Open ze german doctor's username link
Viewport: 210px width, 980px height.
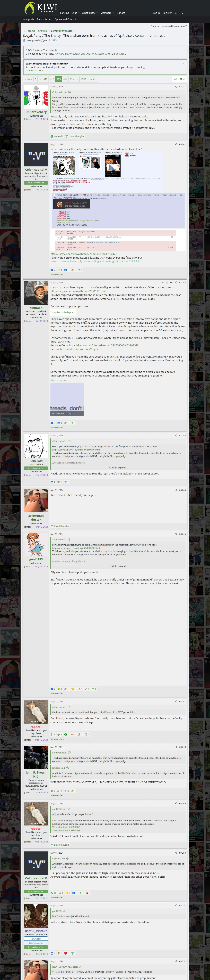tap(36, 517)
